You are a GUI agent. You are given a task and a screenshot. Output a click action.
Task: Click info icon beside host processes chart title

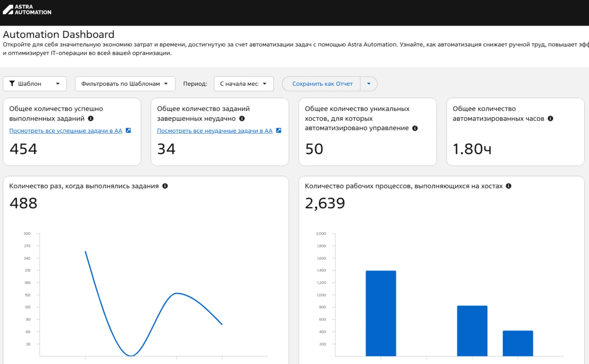[508, 186]
